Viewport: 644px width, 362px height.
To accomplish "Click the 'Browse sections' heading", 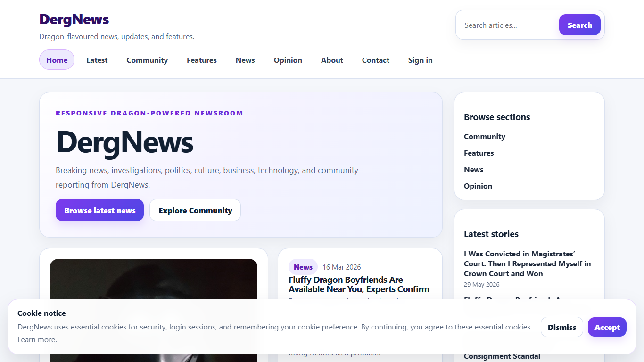I will point(497,117).
